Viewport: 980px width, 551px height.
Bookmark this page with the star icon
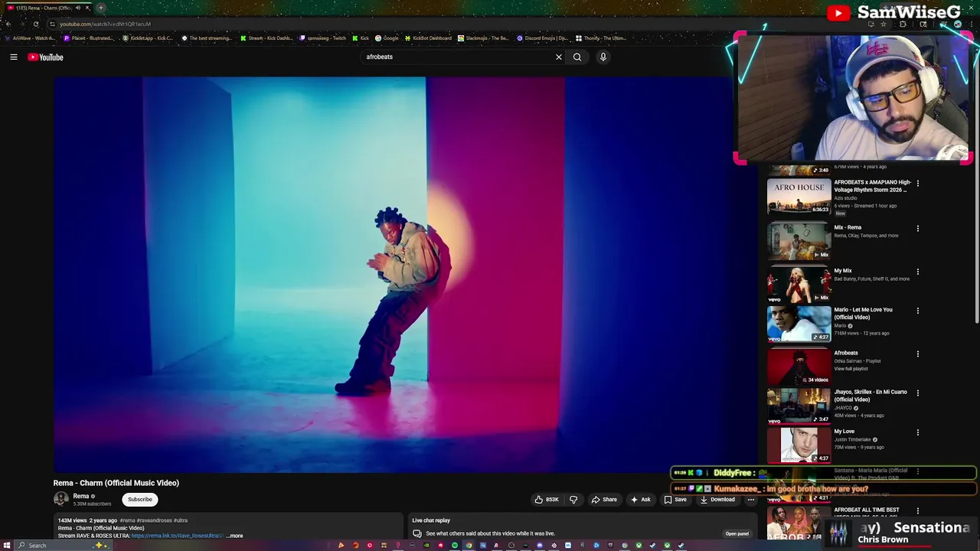click(884, 24)
